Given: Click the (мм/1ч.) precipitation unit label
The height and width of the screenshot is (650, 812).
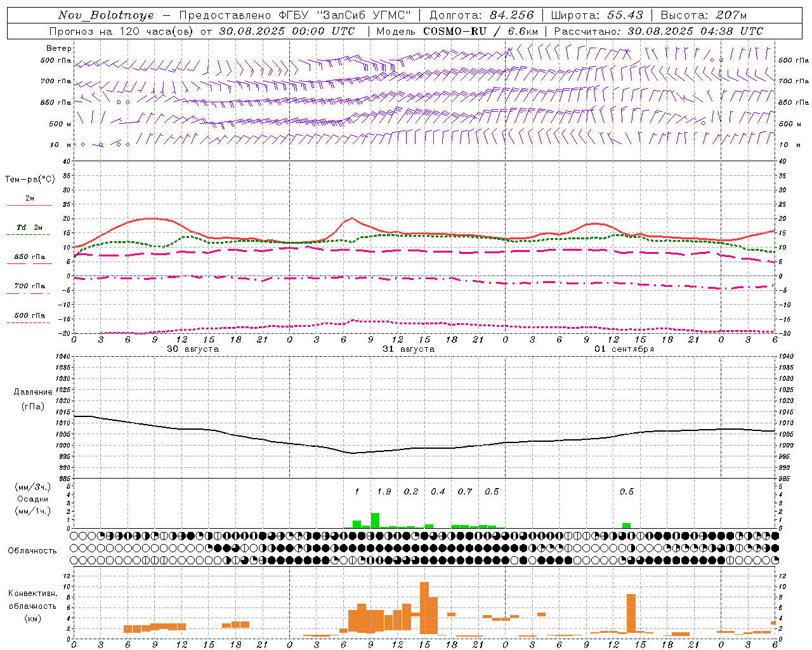Looking at the screenshot, I should tap(33, 511).
